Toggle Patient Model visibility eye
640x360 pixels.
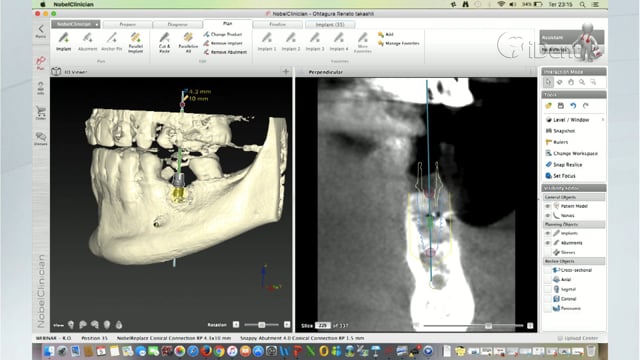pyautogui.click(x=548, y=206)
